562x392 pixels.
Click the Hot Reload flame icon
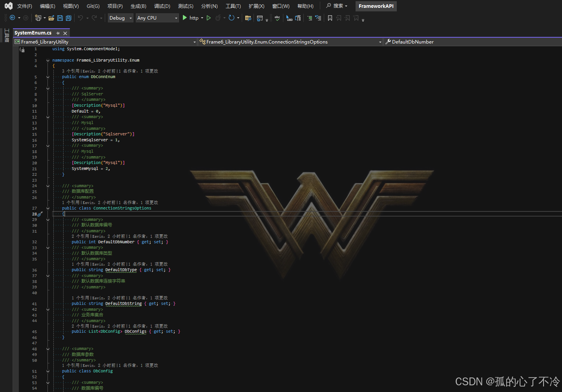pos(218,18)
